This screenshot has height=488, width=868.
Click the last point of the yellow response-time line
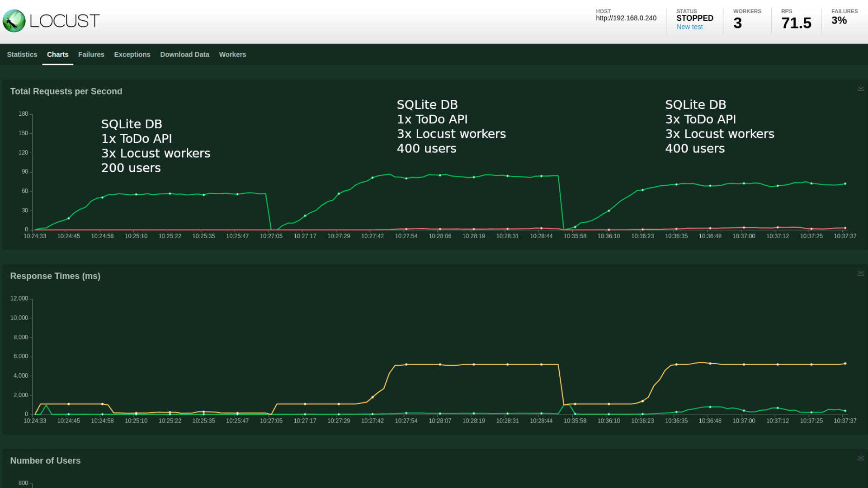pos(845,364)
